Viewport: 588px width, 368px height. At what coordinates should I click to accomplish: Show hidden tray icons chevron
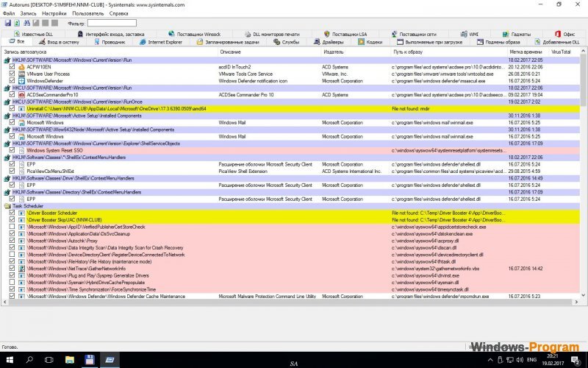point(490,360)
